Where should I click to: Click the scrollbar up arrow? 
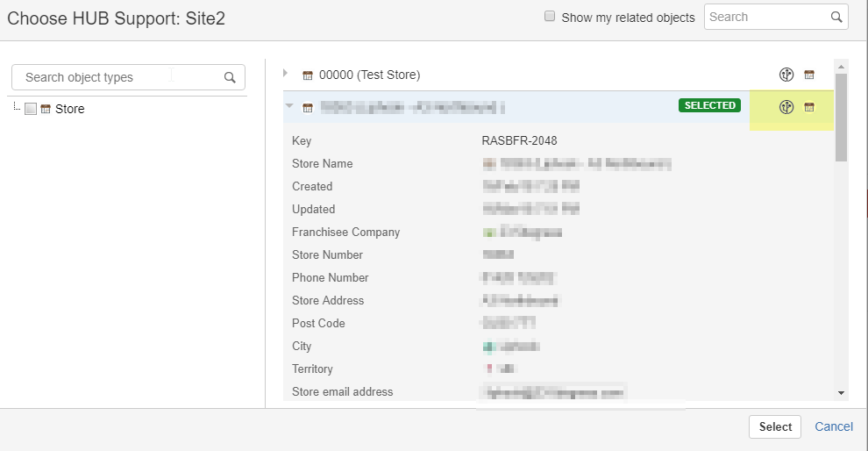coord(841,67)
